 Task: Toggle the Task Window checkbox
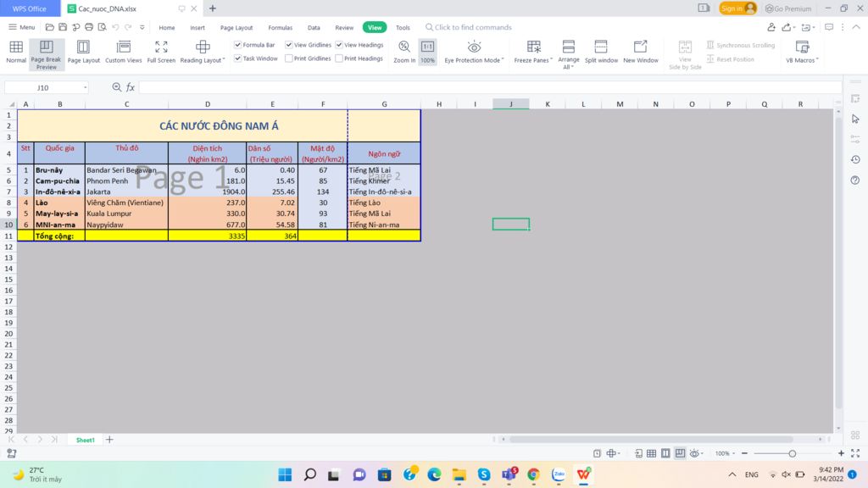coord(237,58)
